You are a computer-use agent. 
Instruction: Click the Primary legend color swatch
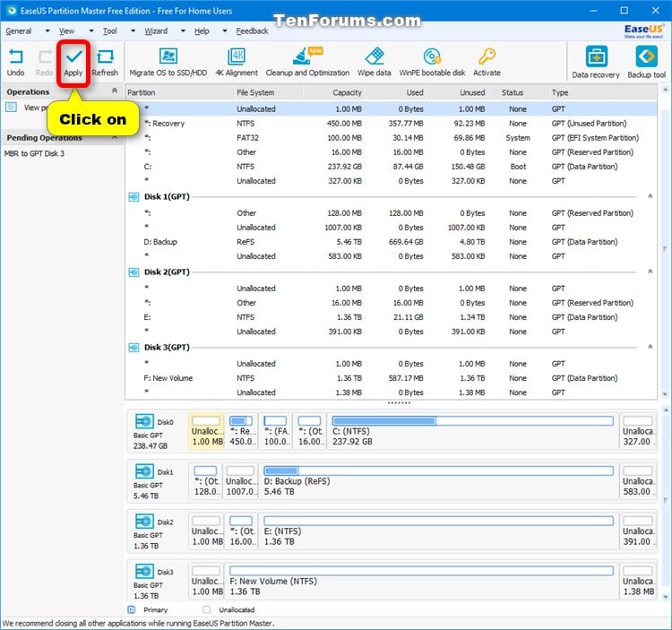(x=132, y=609)
